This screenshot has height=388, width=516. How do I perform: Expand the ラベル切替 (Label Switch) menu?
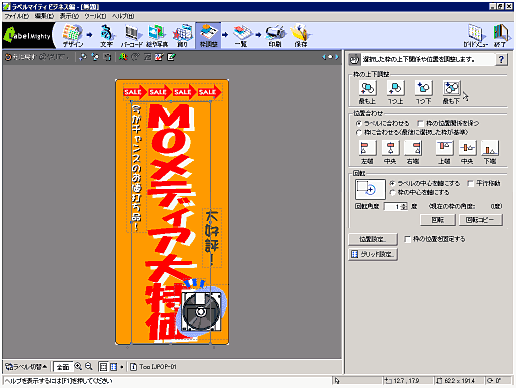[26, 367]
